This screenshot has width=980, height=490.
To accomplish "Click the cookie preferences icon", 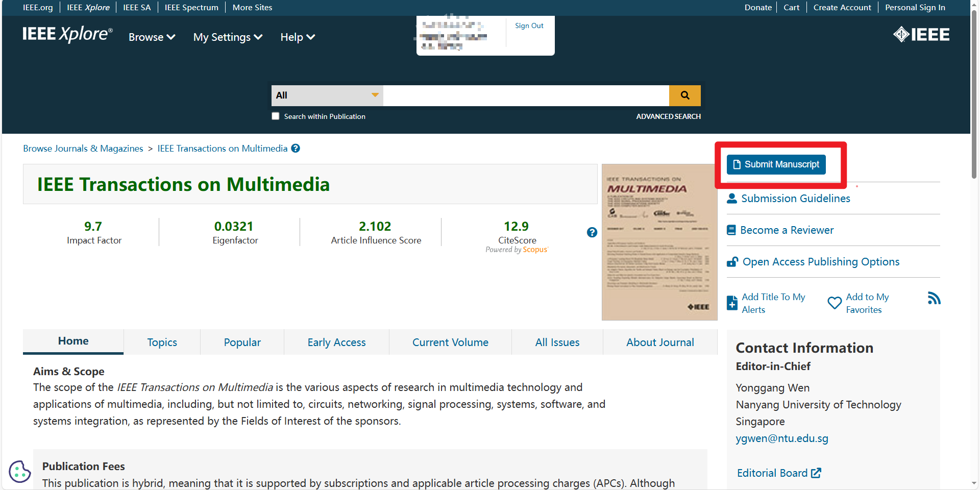I will (x=20, y=471).
